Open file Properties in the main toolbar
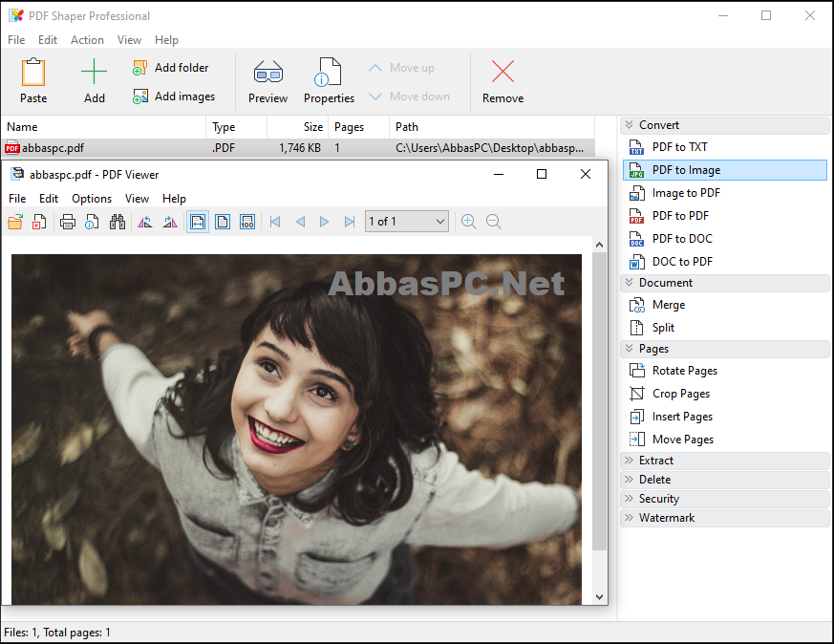 click(329, 81)
